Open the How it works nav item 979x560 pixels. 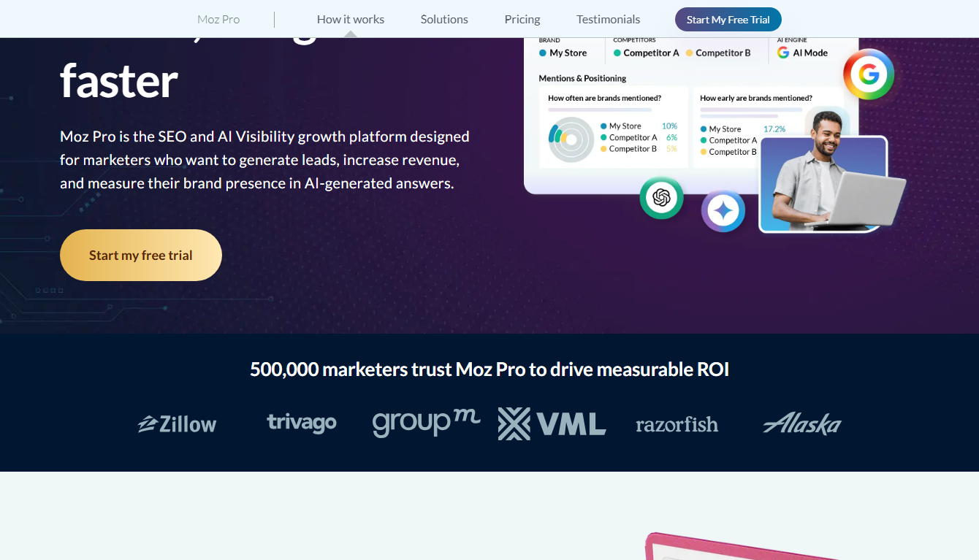tap(351, 20)
